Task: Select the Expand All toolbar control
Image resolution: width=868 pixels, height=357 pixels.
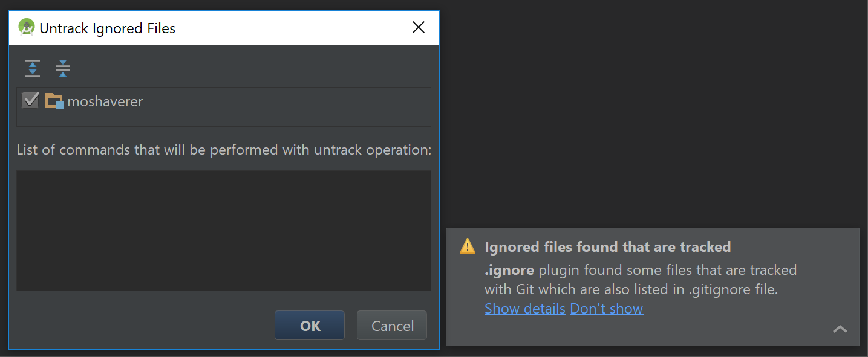Action: [x=32, y=68]
